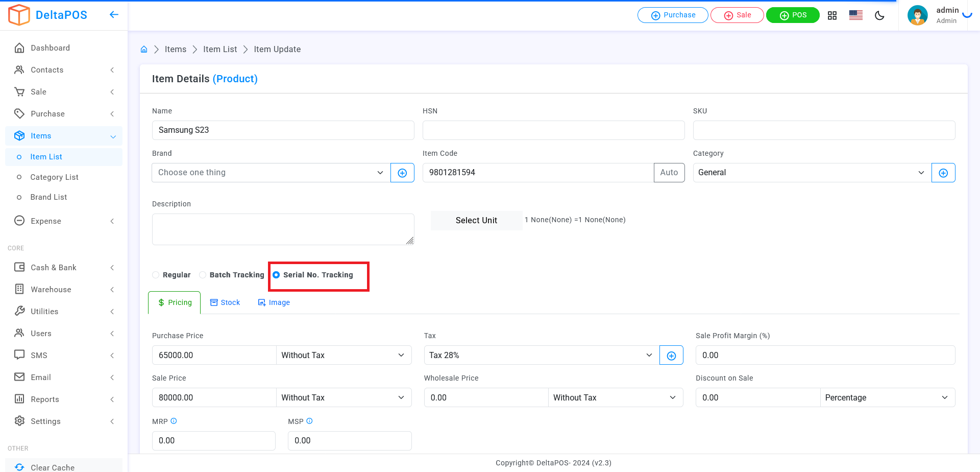Open Discount type Percentage dropdown

coord(888,397)
